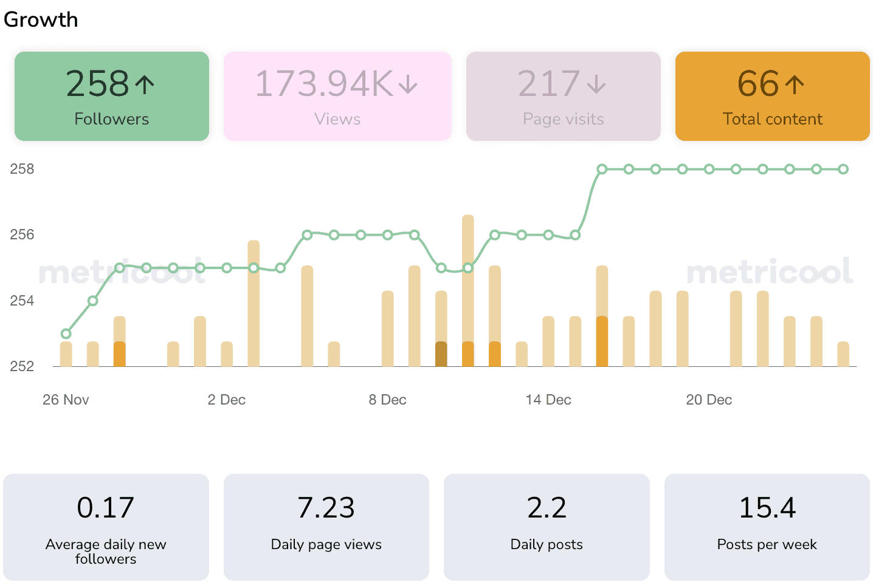Open the Average daily new followers tile

pyautogui.click(x=106, y=527)
